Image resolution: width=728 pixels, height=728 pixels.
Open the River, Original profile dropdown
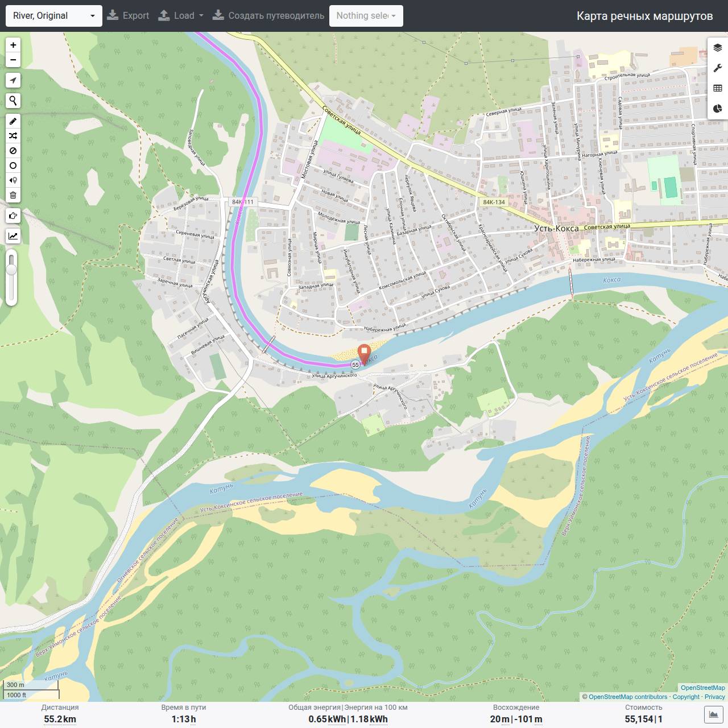coord(54,16)
